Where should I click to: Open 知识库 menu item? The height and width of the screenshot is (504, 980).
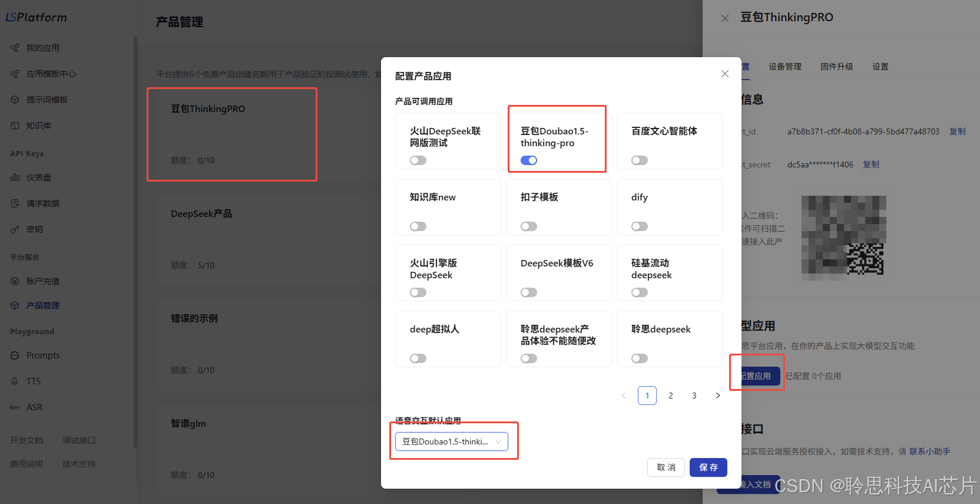(x=39, y=126)
